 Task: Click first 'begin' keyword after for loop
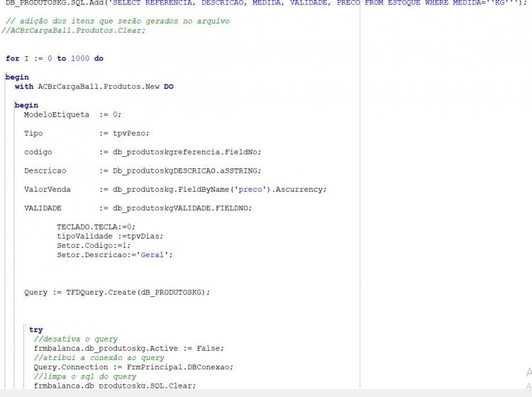coord(17,77)
